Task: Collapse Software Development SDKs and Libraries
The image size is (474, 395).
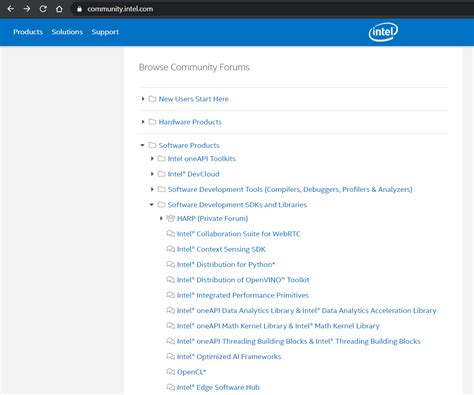Action: click(x=151, y=204)
